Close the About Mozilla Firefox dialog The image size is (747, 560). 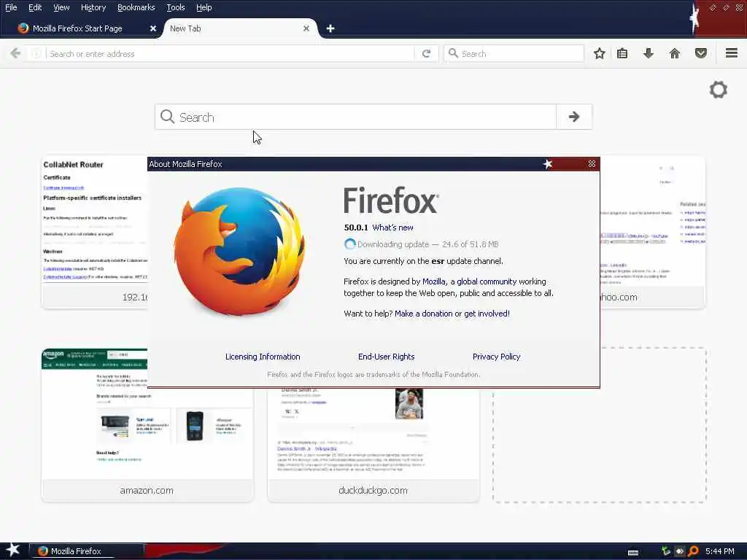pyautogui.click(x=592, y=164)
